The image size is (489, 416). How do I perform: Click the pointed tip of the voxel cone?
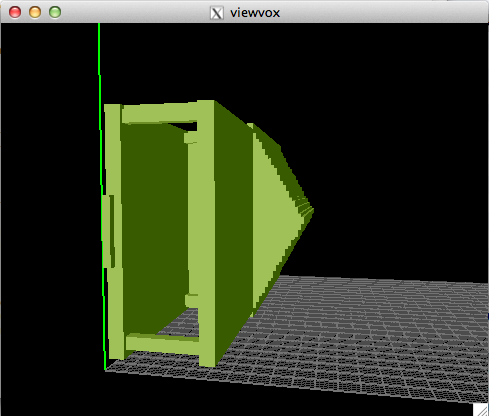312,210
